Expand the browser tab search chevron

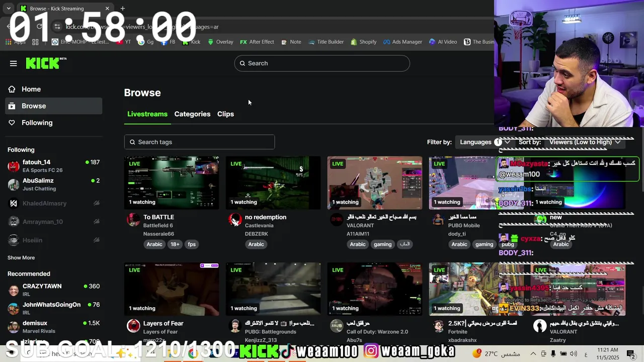[9, 8]
